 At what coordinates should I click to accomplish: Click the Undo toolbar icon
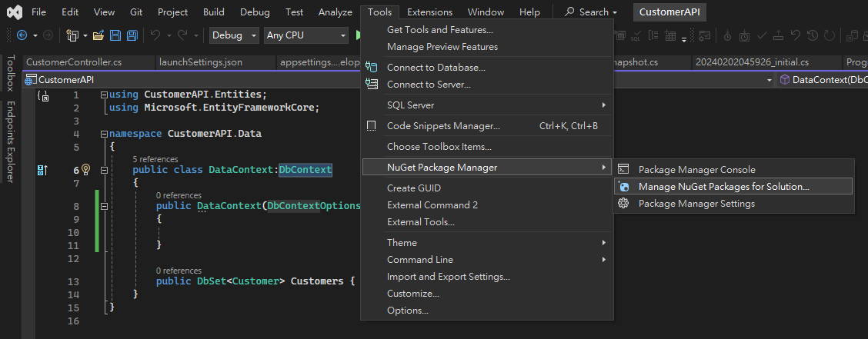click(155, 35)
